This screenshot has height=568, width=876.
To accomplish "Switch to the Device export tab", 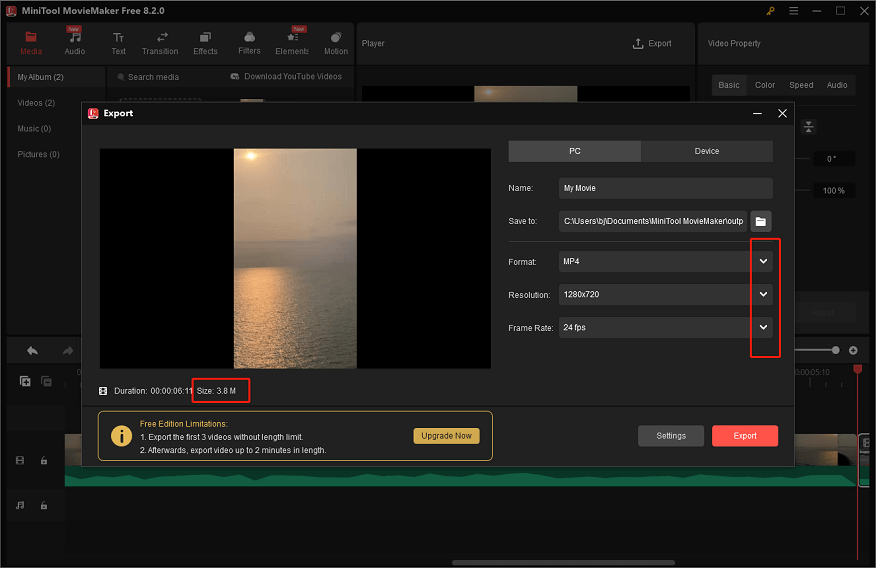I will [x=707, y=151].
